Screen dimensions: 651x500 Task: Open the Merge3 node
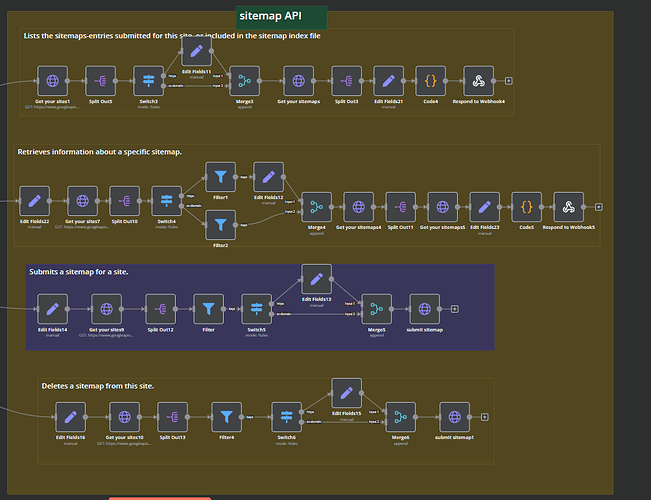pyautogui.click(x=245, y=81)
